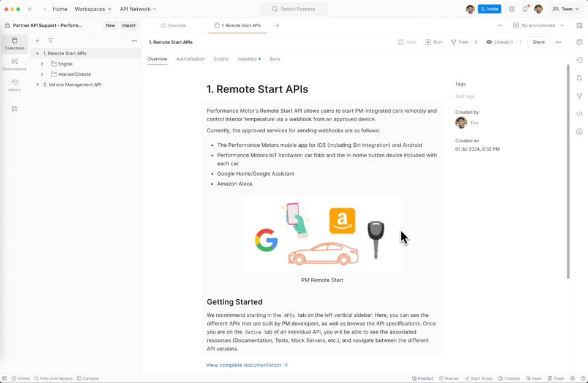Screen dimensions: 588x383
Task: Click the plus icon to create a collection
Action: 37,40
